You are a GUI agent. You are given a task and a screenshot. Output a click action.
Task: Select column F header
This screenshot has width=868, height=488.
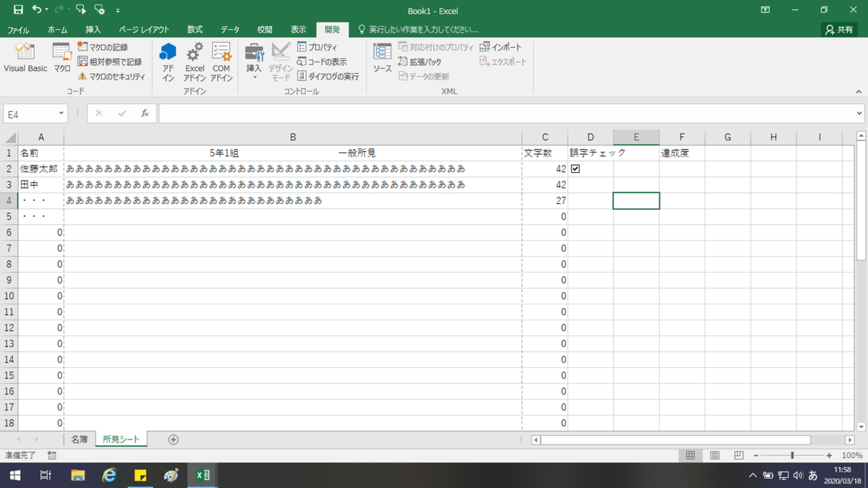point(681,137)
